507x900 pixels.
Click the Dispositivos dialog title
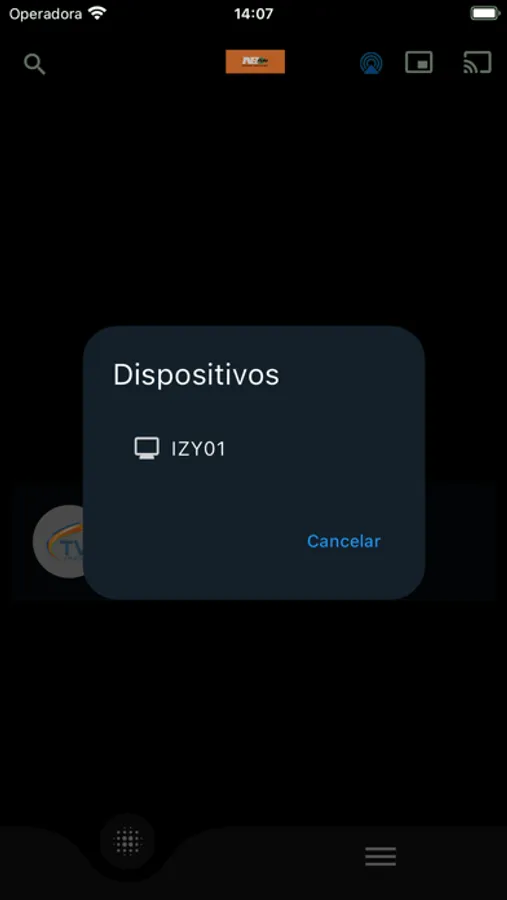tap(196, 375)
